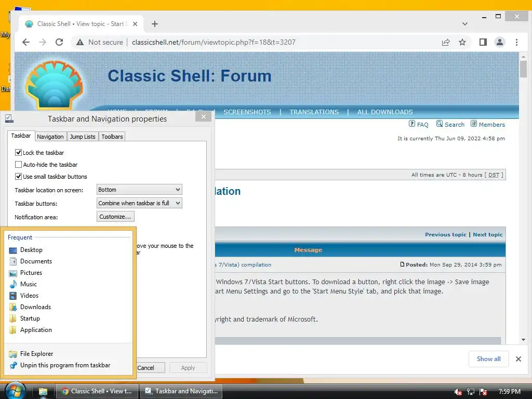The width and height of the screenshot is (532, 399).
Task: Click scrollbar down arrow
Action: coord(523,340)
